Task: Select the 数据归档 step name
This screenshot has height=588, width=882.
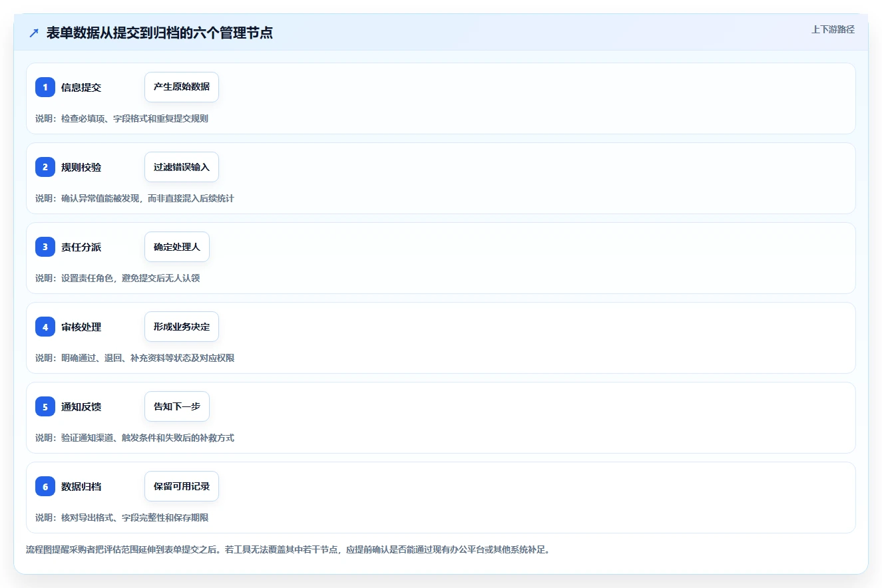Action: 81,486
